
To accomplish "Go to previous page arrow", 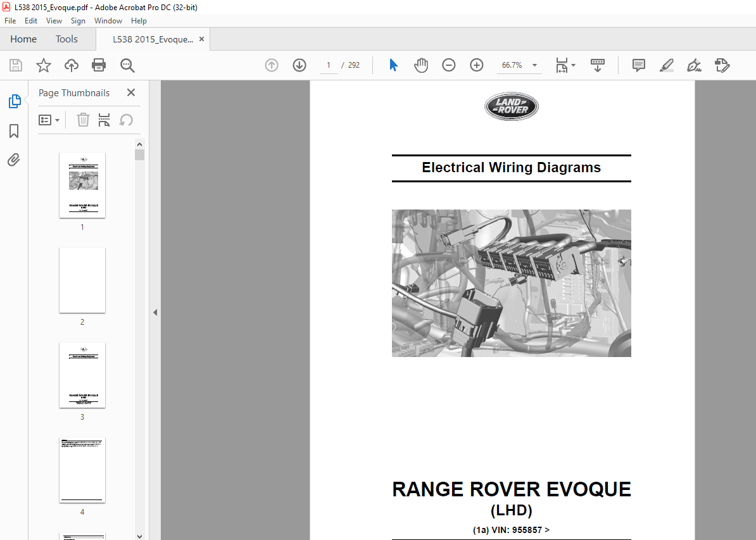I will click(x=272, y=65).
